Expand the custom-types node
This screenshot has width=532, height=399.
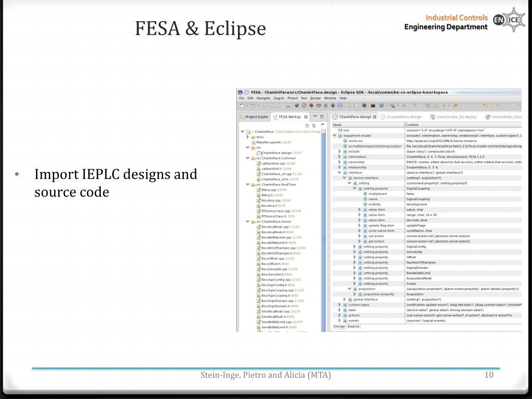pyautogui.click(x=340, y=305)
